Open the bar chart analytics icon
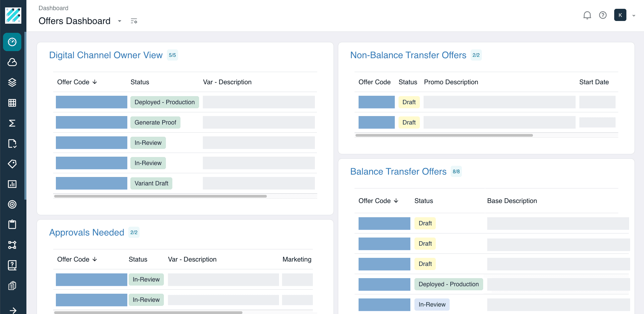 point(12,184)
